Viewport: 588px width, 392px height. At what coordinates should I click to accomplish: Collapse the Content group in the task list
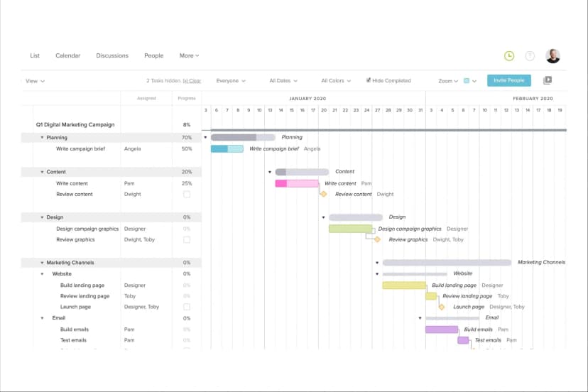click(x=42, y=172)
